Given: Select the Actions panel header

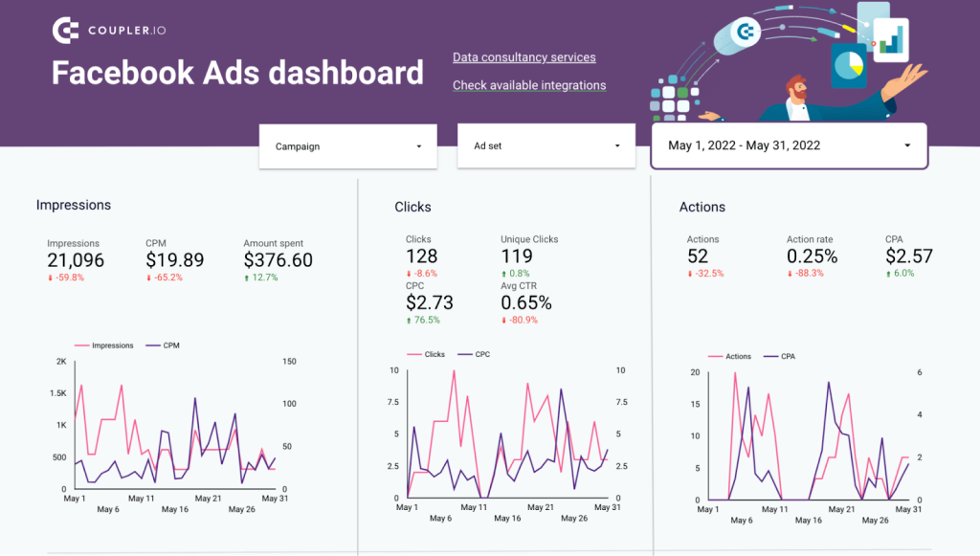Looking at the screenshot, I should tap(702, 207).
